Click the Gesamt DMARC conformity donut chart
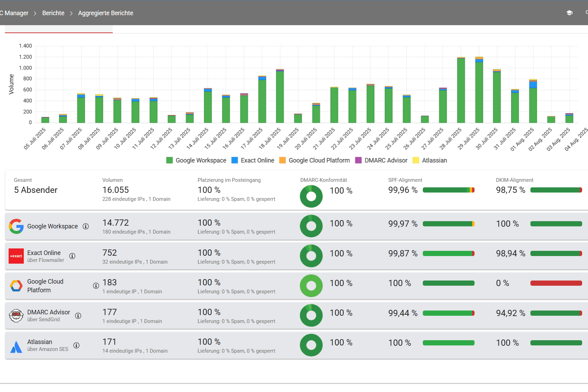588x392 pixels. [x=311, y=196]
